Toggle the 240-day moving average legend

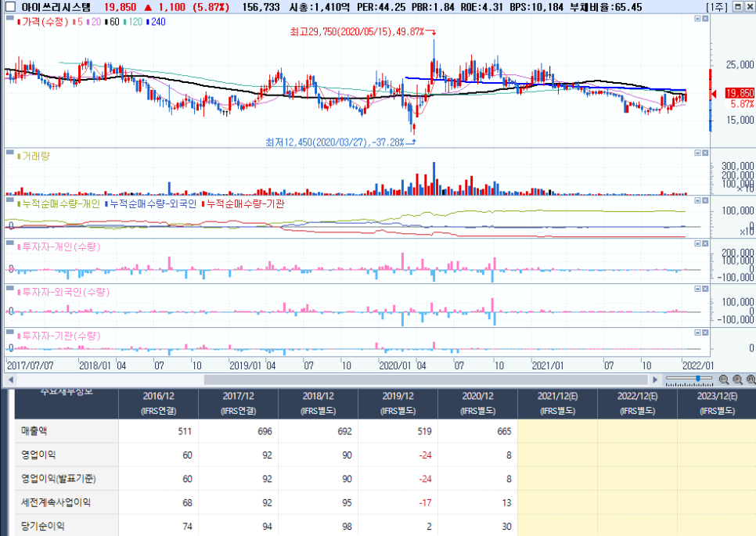(156, 22)
